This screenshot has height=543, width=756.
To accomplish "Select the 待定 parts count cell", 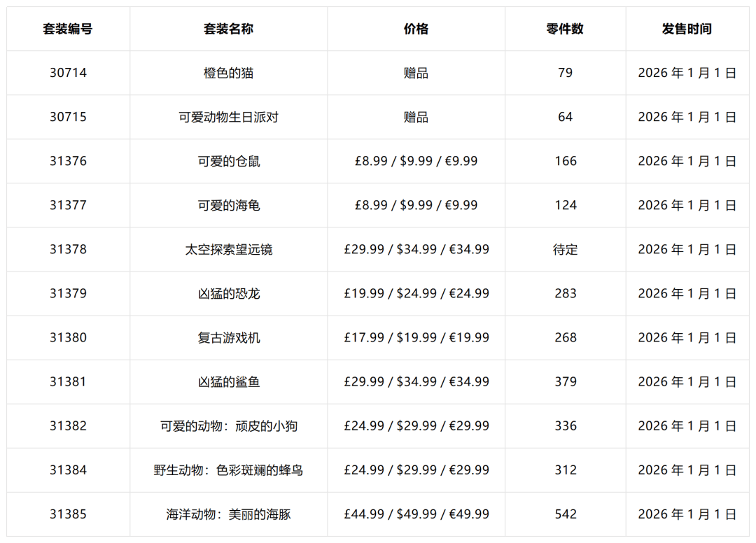I will pyautogui.click(x=565, y=249).
